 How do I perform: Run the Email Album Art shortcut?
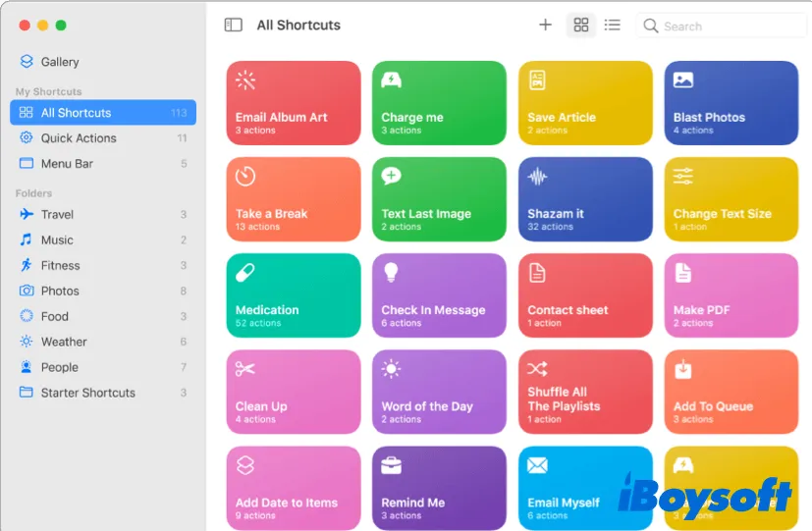[x=293, y=103]
